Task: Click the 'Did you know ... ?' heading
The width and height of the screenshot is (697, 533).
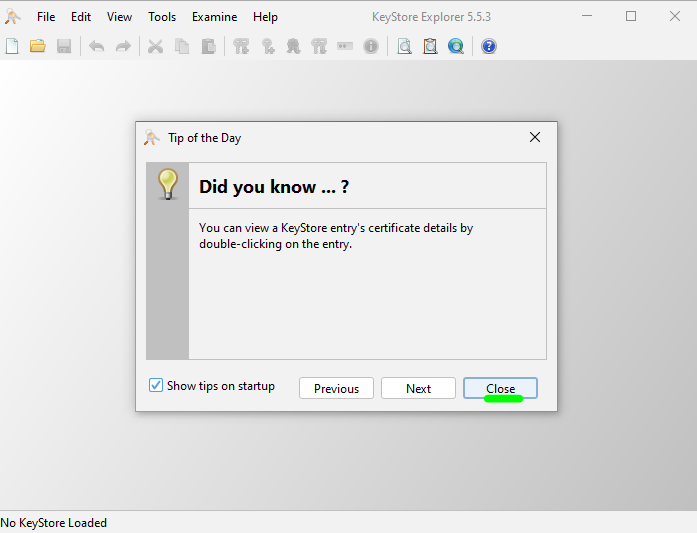Action: 274,187
